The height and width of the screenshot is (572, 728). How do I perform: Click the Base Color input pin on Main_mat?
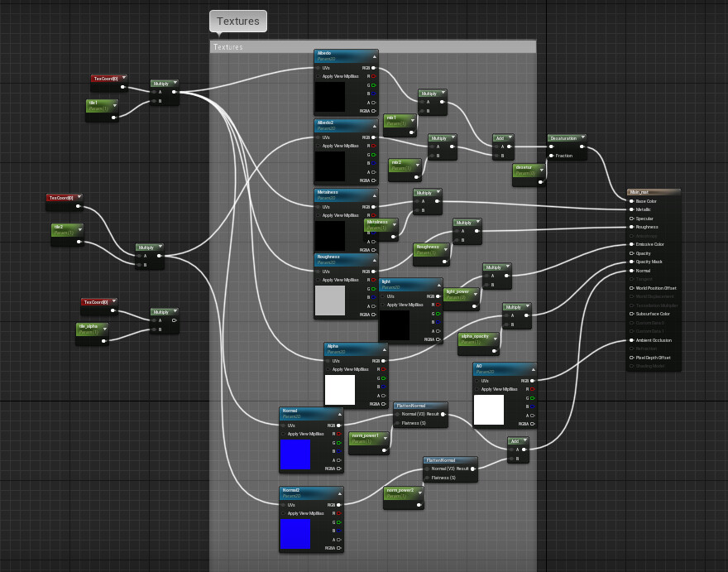[x=631, y=201]
